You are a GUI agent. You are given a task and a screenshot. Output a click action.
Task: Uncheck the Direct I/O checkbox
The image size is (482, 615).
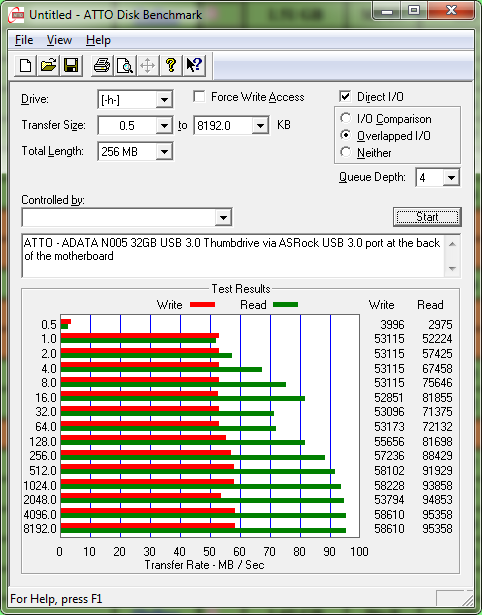click(x=345, y=96)
